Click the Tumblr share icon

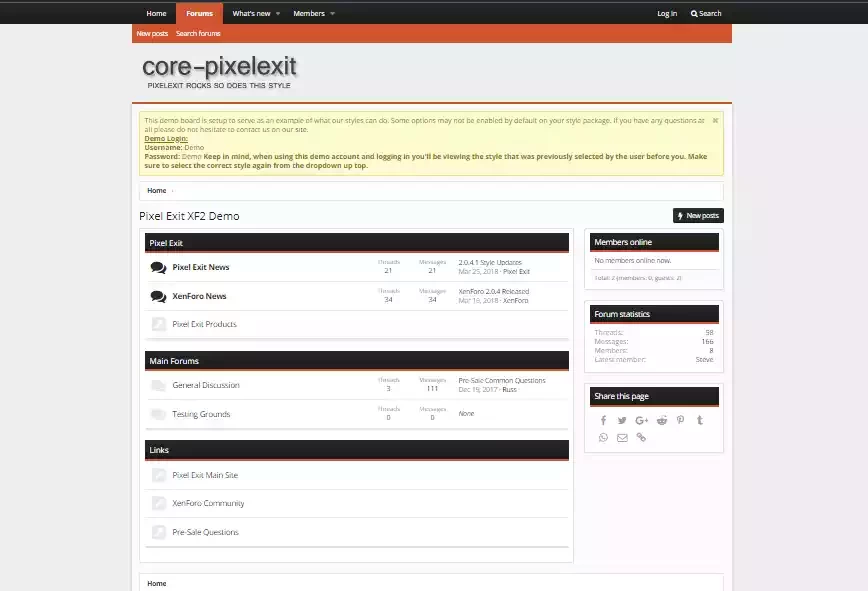pos(700,420)
